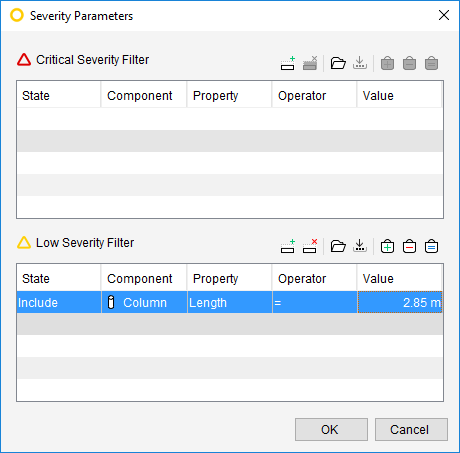
Task: Click Operator header in Critical filter table
Action: pyautogui.click(x=314, y=95)
